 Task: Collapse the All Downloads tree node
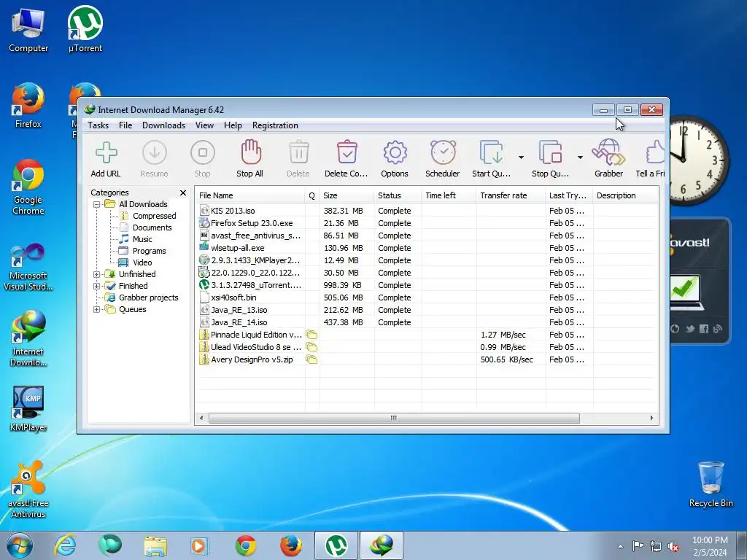[x=97, y=204]
